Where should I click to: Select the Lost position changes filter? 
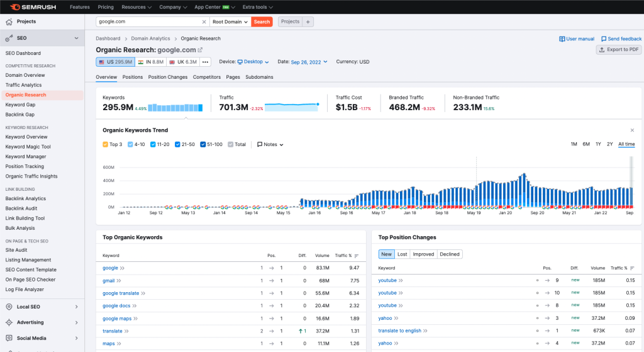click(x=402, y=254)
